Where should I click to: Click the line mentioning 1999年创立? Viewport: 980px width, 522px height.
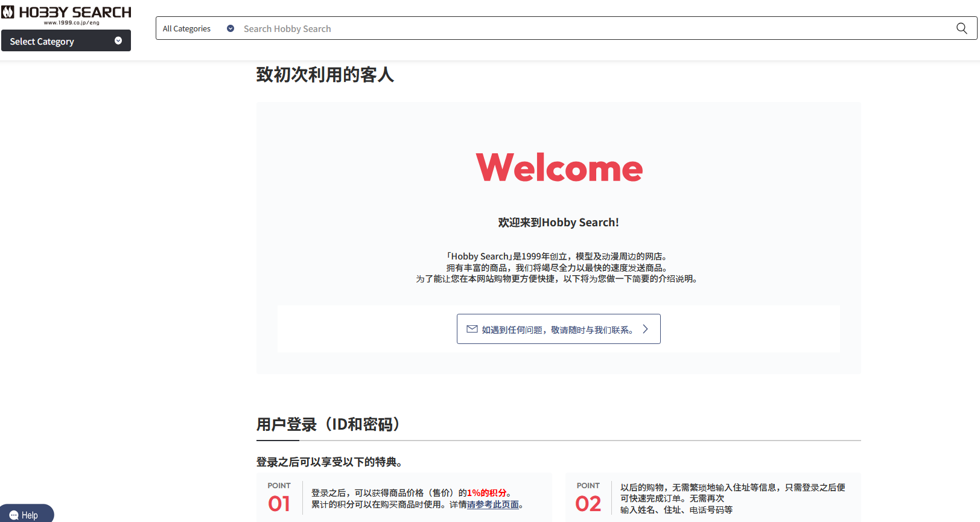558,256
